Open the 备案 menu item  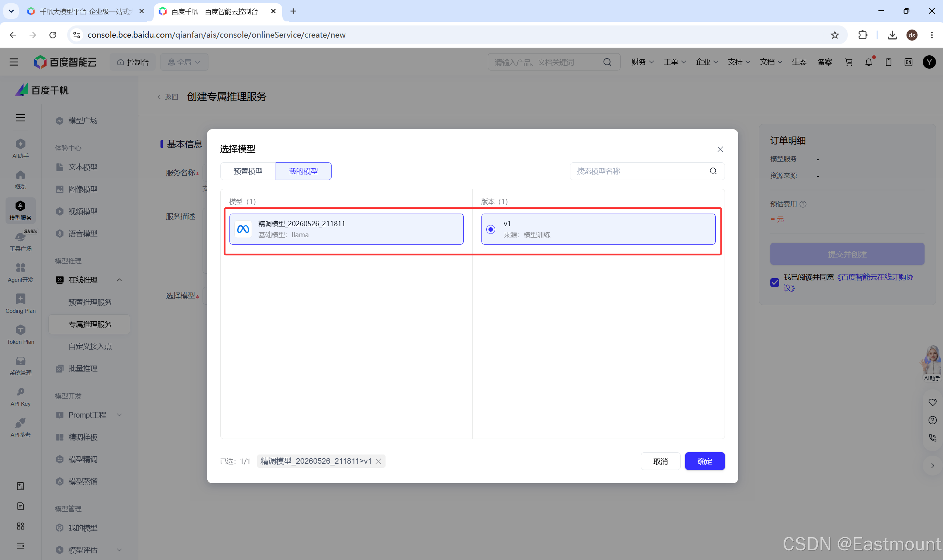point(825,62)
